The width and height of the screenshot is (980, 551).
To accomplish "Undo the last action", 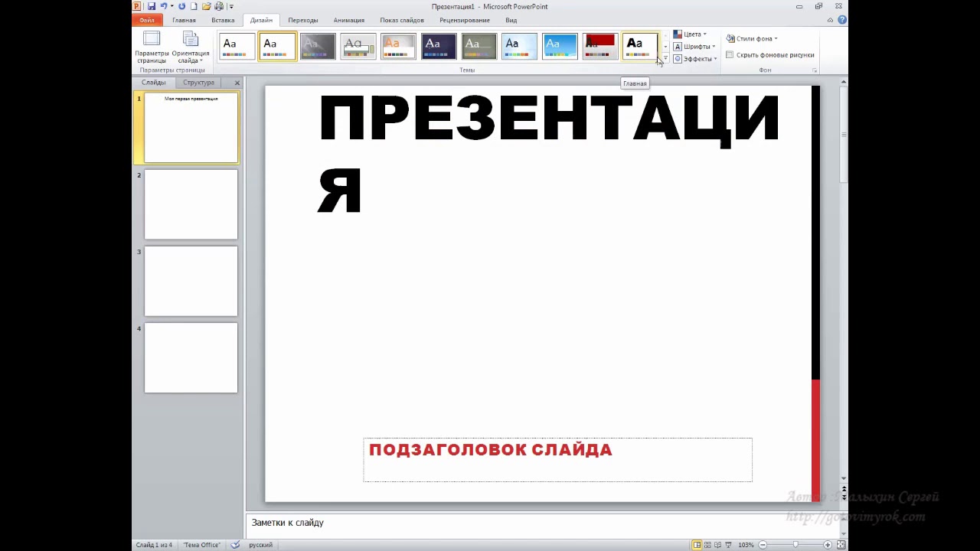I will [x=163, y=6].
